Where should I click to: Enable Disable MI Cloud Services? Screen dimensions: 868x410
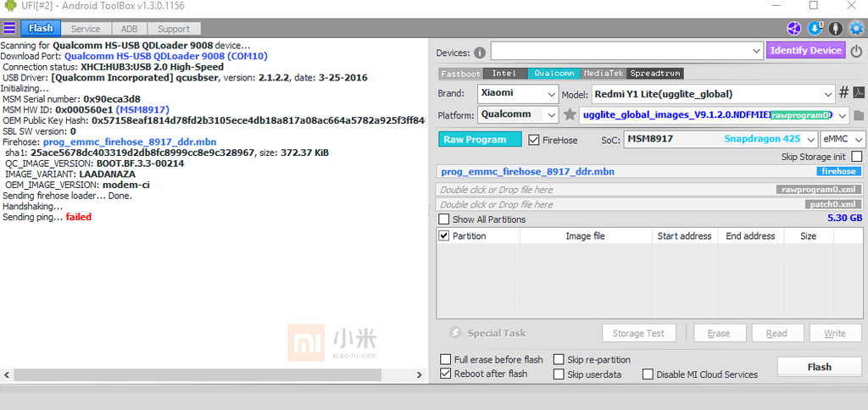tap(648, 374)
